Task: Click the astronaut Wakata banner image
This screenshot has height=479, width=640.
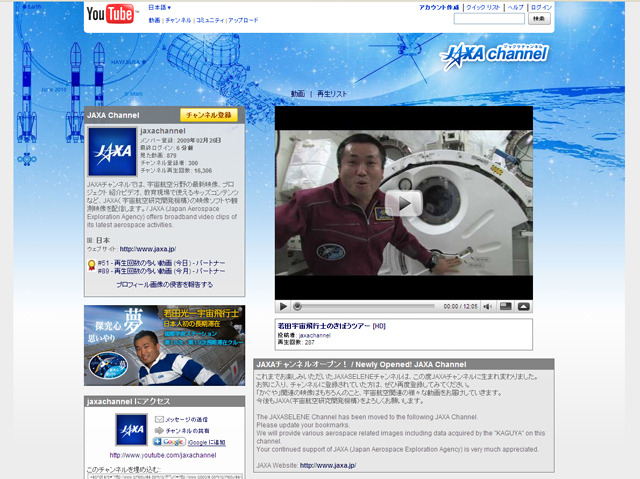Action: [x=164, y=346]
